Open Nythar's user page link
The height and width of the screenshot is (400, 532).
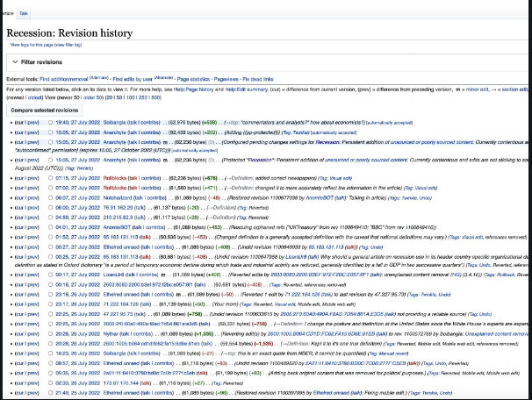pos(111,334)
